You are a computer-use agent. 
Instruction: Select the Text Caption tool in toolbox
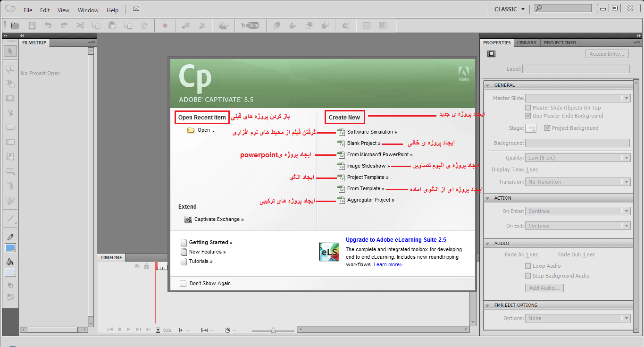[10, 69]
